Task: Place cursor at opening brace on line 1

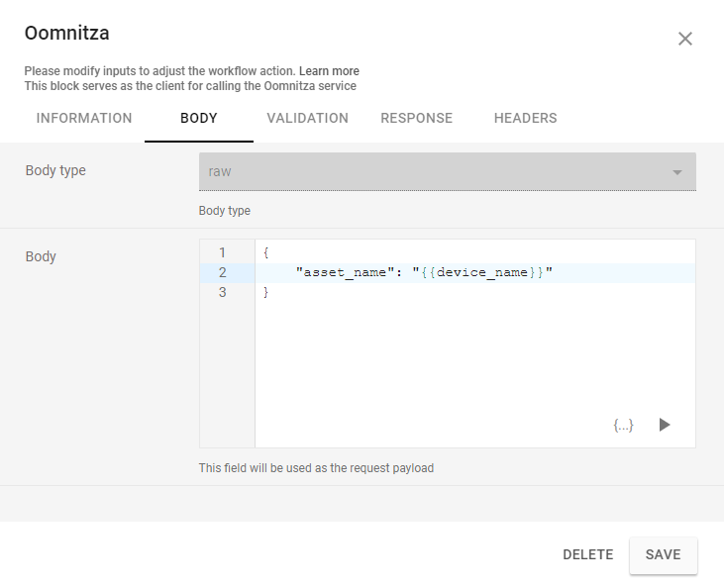Action: [x=266, y=252]
